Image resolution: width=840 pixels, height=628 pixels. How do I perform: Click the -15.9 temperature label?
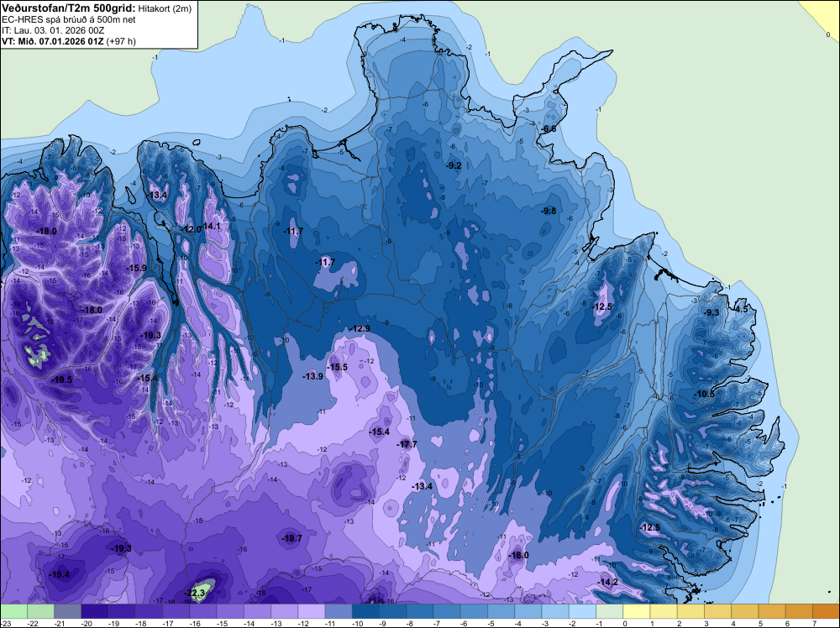click(136, 268)
